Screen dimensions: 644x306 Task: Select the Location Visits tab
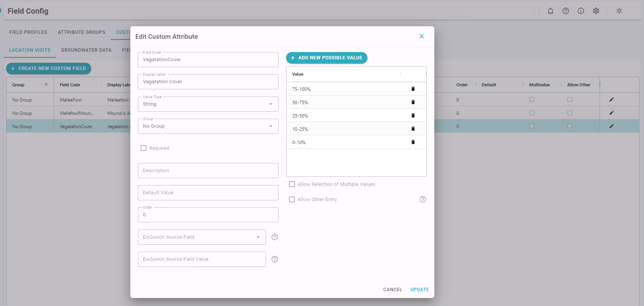click(x=30, y=50)
